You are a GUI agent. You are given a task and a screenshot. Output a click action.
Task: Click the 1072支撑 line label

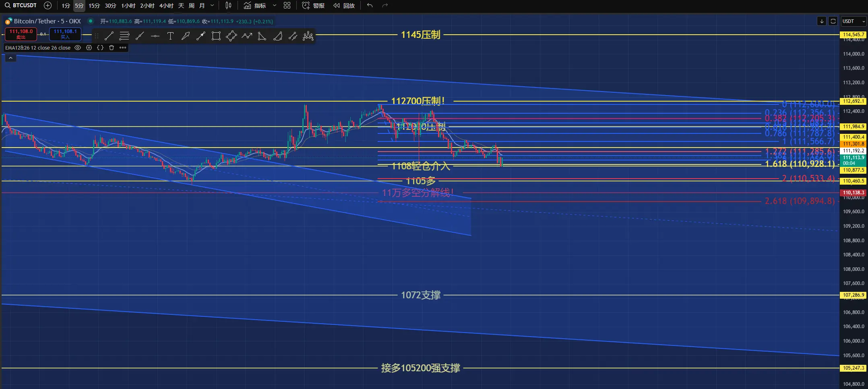pyautogui.click(x=420, y=295)
